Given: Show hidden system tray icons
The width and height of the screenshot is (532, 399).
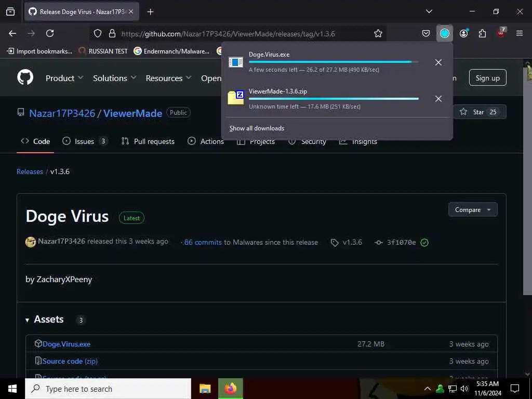Looking at the screenshot, I should coord(428,389).
